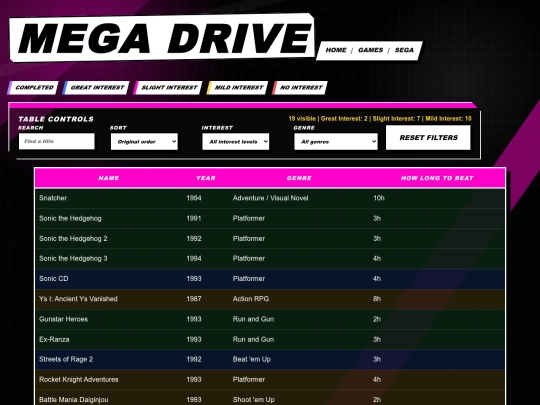Click the Shoot 'em Up genre cell

point(253,399)
